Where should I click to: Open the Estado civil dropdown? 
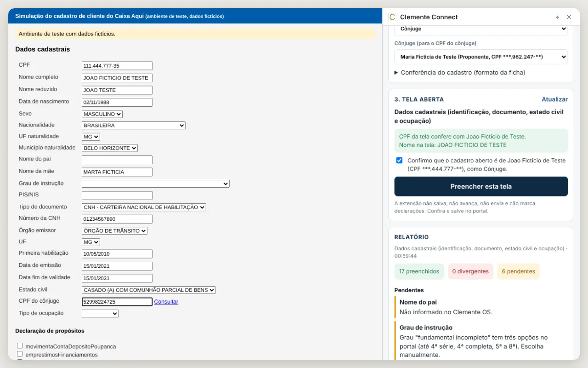click(149, 290)
